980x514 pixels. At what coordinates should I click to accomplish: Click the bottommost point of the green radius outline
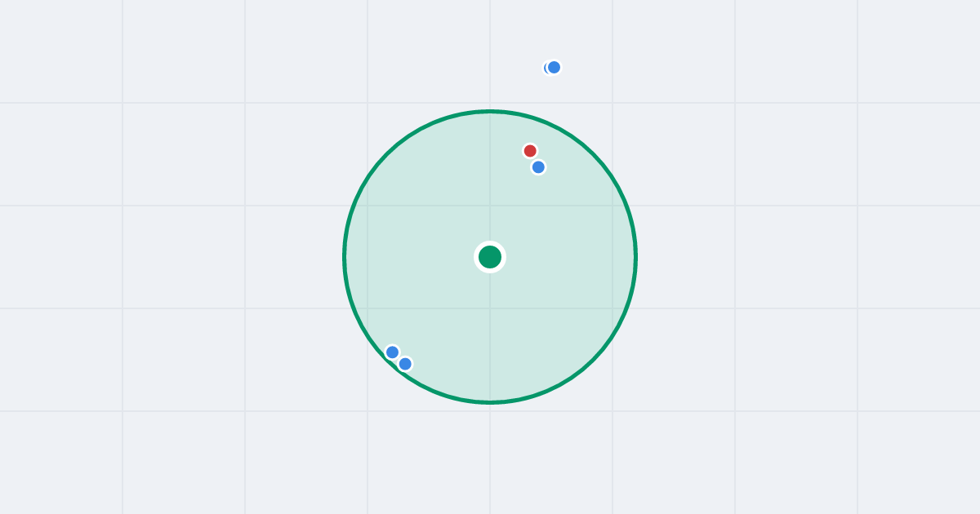click(x=490, y=402)
